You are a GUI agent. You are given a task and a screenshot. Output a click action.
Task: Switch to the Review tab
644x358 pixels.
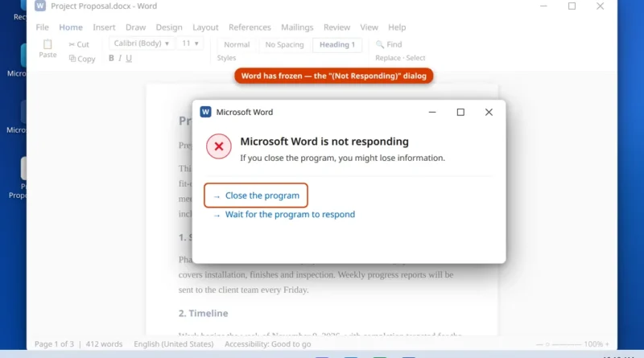pyautogui.click(x=336, y=27)
